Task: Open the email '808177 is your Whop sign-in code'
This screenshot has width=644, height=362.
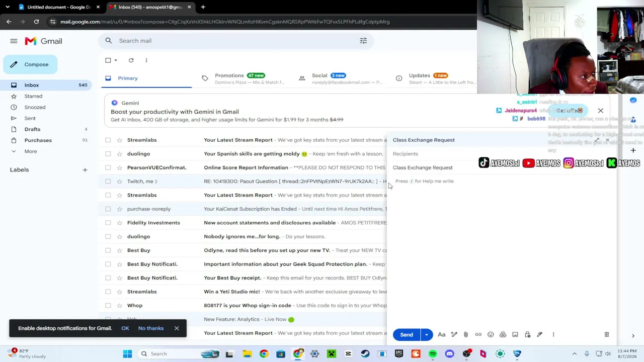Action: pyautogui.click(x=248, y=306)
